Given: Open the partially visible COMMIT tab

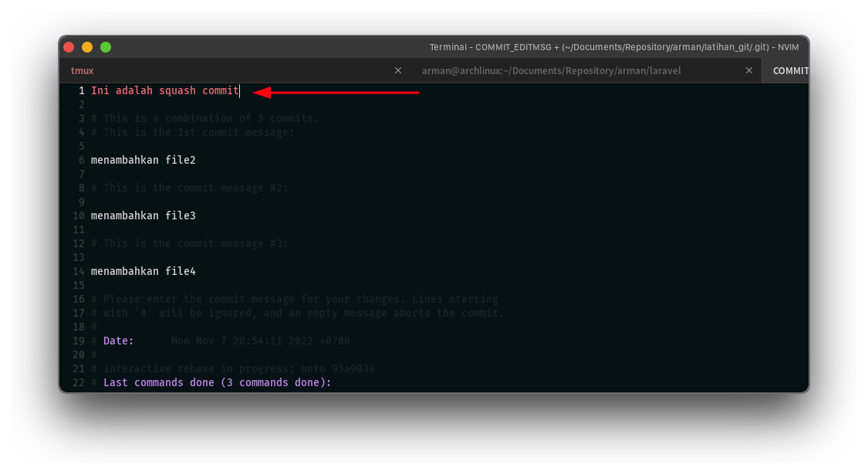Looking at the screenshot, I should pos(790,70).
